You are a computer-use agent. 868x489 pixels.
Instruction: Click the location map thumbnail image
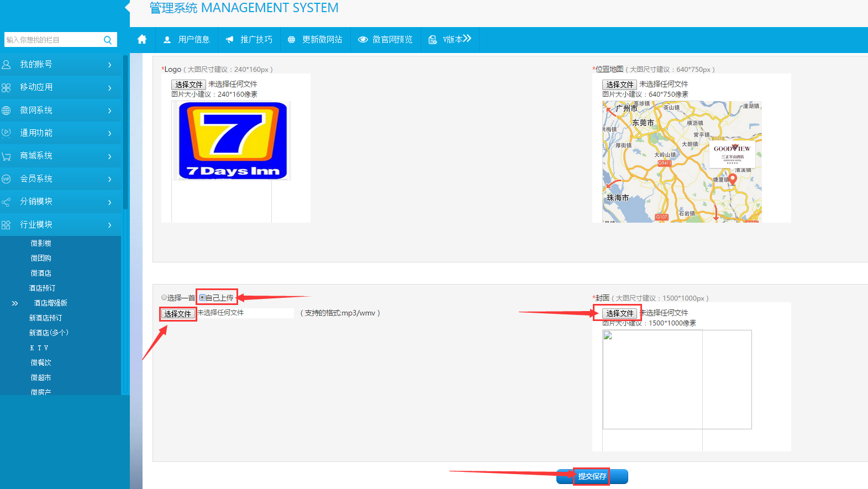tap(682, 161)
